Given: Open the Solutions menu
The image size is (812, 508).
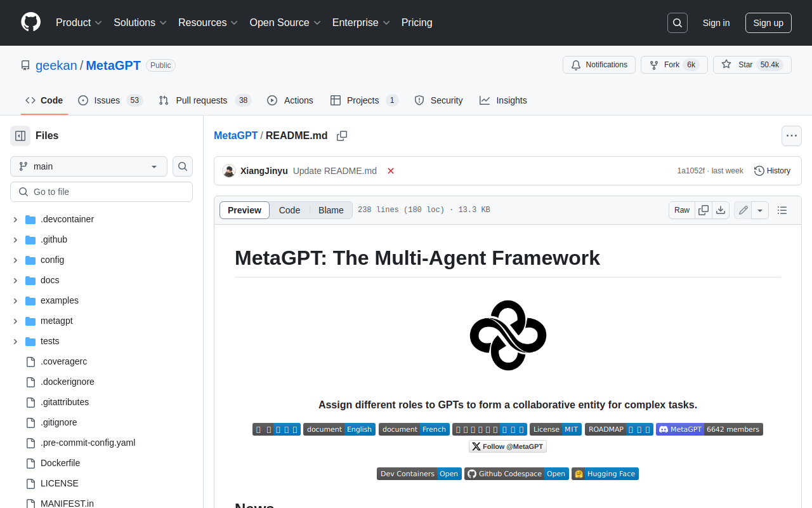Looking at the screenshot, I should [x=140, y=22].
